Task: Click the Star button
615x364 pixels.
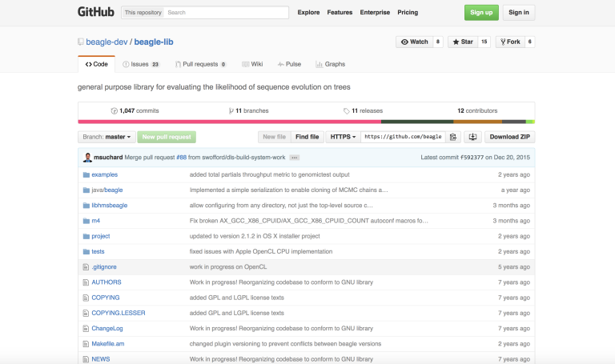Action: pyautogui.click(x=463, y=42)
